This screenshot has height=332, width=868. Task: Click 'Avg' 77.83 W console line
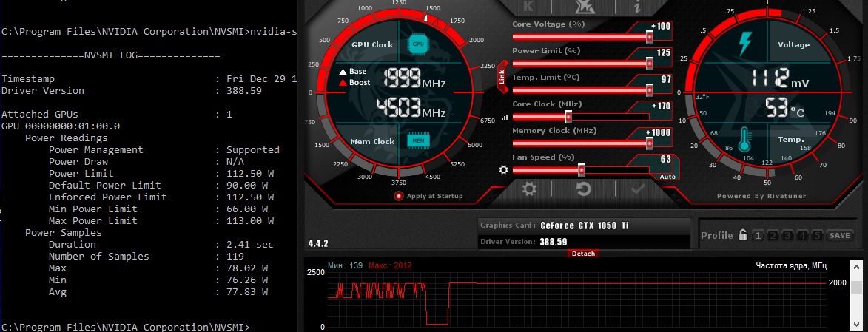(x=158, y=291)
